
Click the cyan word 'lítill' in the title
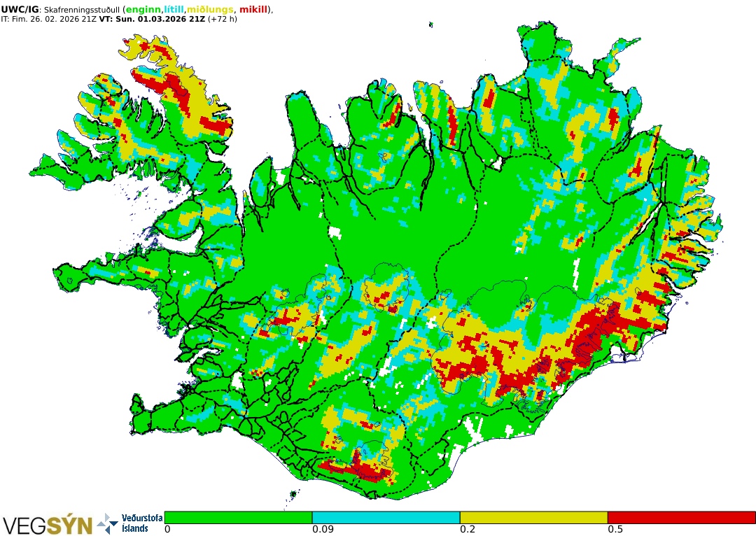174,10
